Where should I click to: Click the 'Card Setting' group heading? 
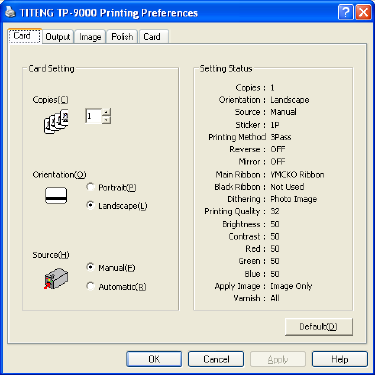(x=51, y=69)
